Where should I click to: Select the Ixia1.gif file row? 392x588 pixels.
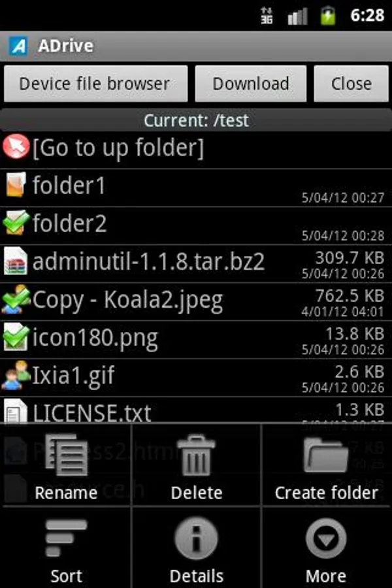[x=196, y=377]
